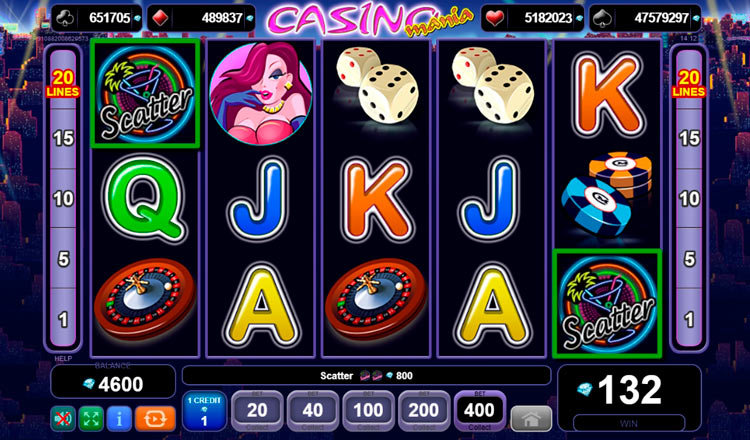Viewport: 750px width, 440px height.
Task: Select the highlighted bet 400 button
Action: (479, 411)
